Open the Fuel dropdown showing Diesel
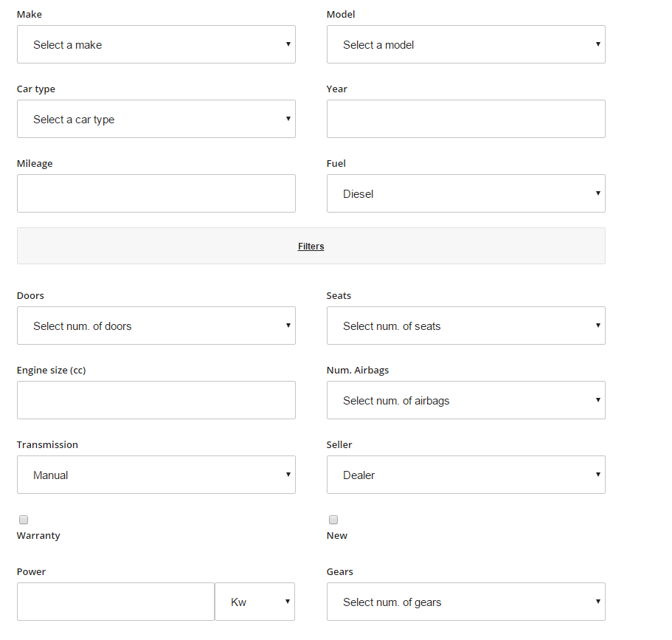 tap(465, 193)
